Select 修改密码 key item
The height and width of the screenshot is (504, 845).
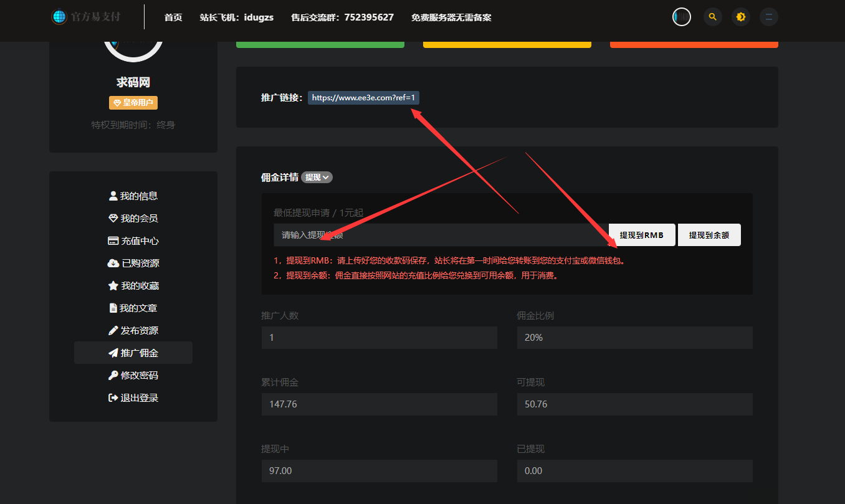pos(133,375)
